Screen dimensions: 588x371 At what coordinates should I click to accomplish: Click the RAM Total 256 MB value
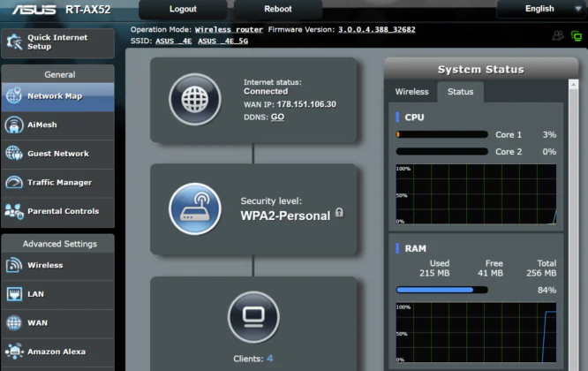541,273
